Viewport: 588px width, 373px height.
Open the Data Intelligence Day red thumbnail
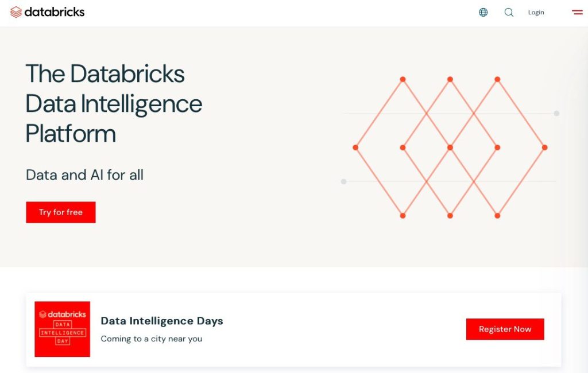click(x=62, y=329)
